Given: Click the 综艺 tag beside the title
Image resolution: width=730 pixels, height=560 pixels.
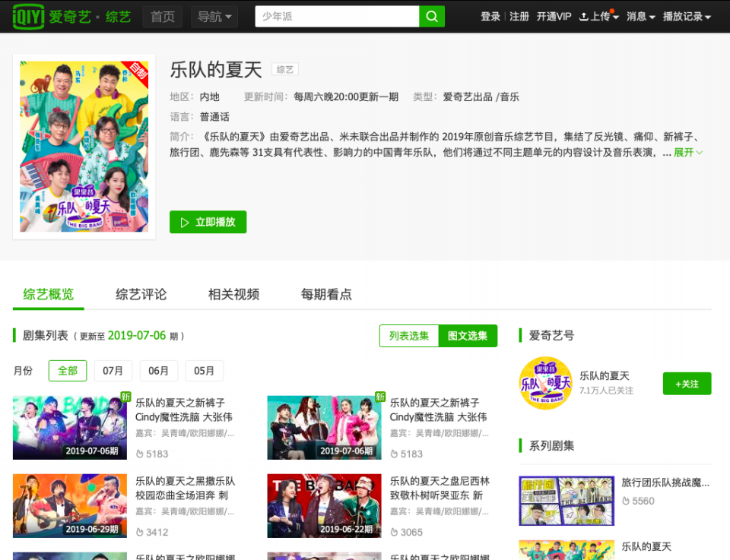Looking at the screenshot, I should pyautogui.click(x=285, y=69).
